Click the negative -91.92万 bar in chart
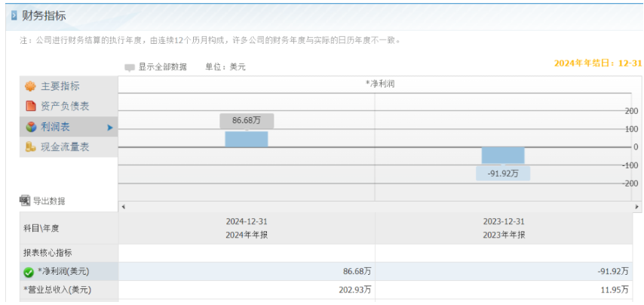This screenshot has width=644, height=305. coord(503,156)
